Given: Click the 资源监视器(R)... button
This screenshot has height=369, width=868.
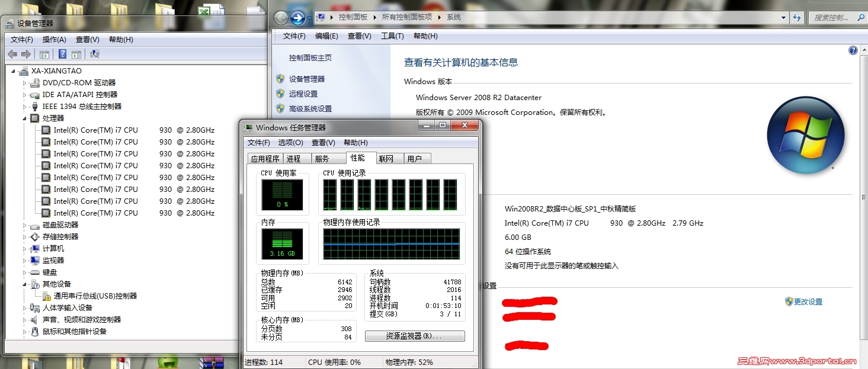Looking at the screenshot, I should tap(415, 336).
